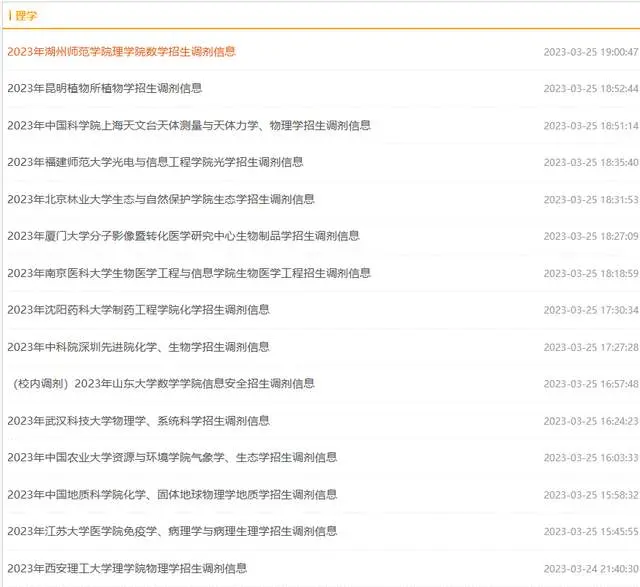Click the timestamp 2023-03-25 19:00:47
Image resolution: width=640 pixels, height=587 pixels.
pos(590,51)
